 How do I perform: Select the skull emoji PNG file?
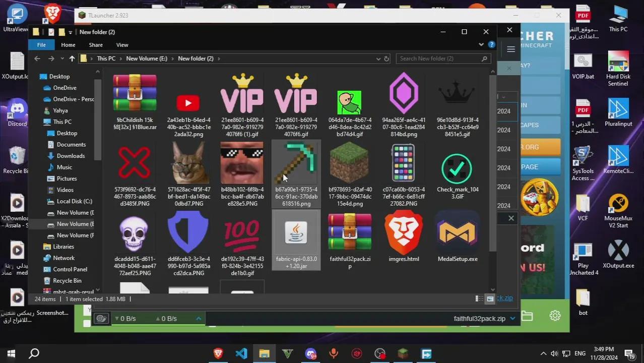point(135,244)
